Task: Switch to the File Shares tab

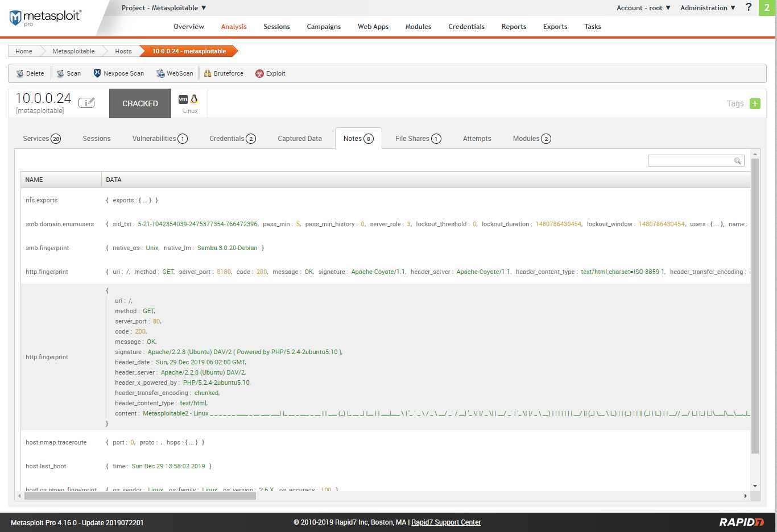Action: click(x=418, y=139)
